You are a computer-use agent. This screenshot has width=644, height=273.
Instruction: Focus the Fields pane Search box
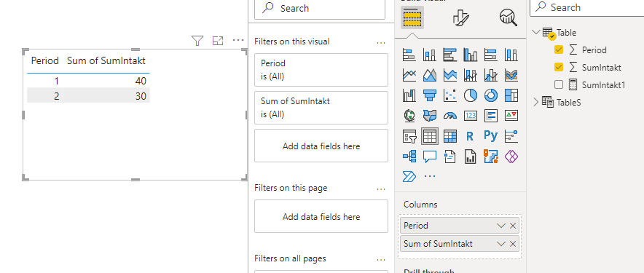[x=587, y=8]
